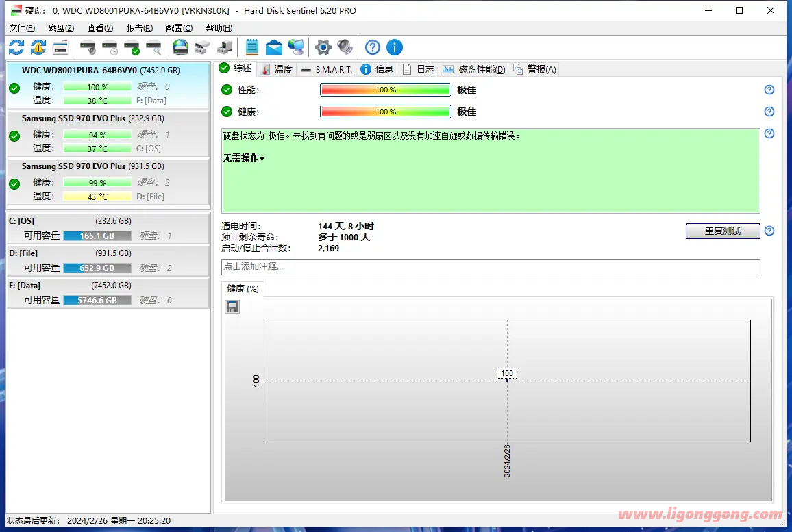Switch to the S.M.A.R.T. tab

[x=327, y=70]
